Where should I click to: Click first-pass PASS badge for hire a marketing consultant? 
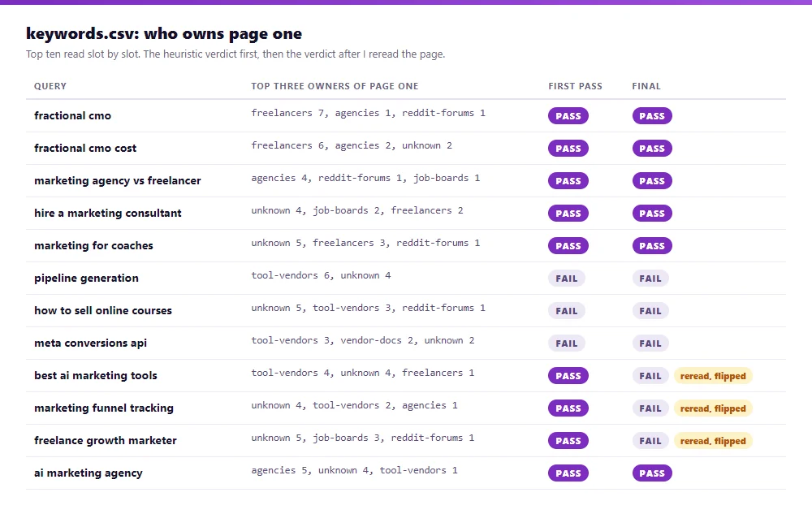pos(568,214)
